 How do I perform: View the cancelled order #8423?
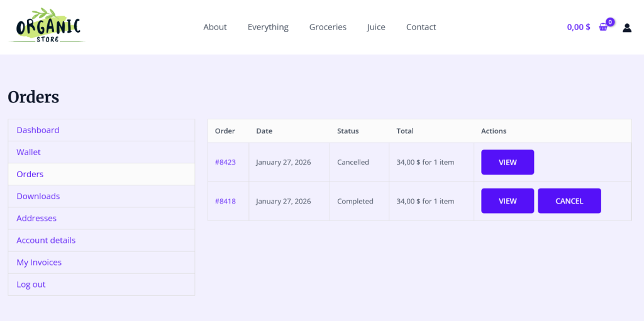pyautogui.click(x=508, y=162)
